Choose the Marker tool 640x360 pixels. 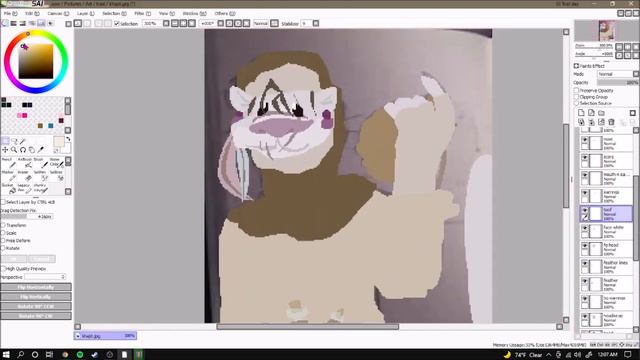click(x=8, y=176)
